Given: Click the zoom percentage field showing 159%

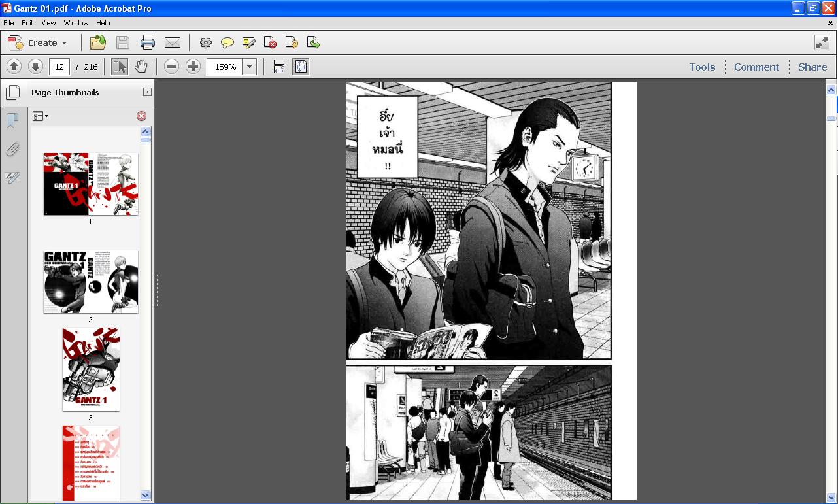Looking at the screenshot, I should click(x=225, y=67).
